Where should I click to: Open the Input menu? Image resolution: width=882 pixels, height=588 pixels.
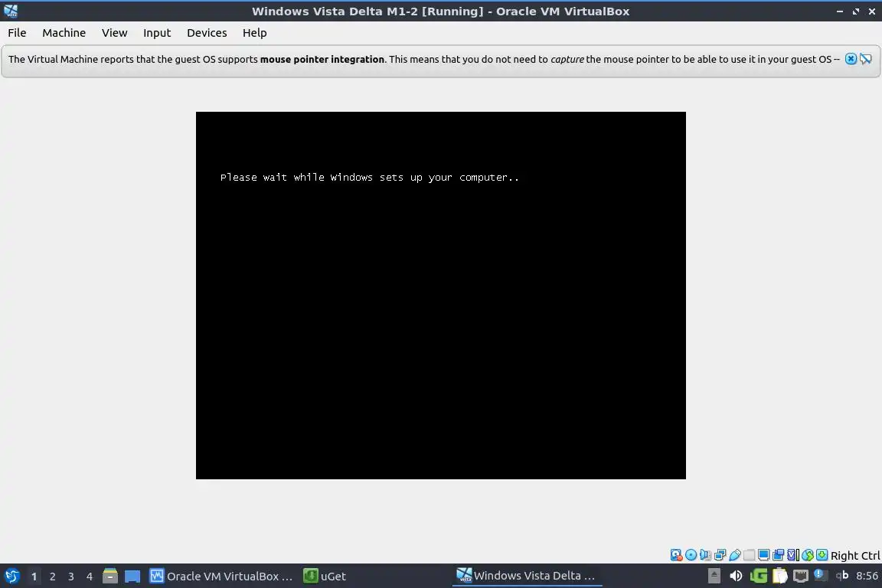tap(157, 33)
